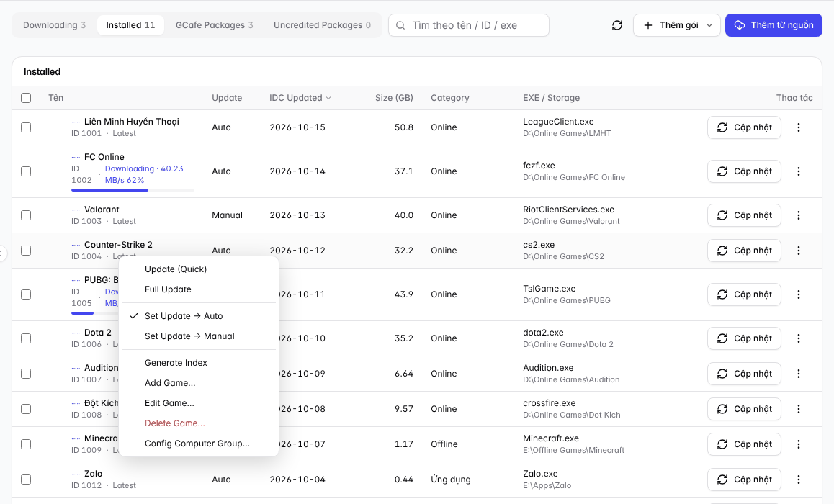The height and width of the screenshot is (504, 834).
Task: Open the three-dot menu for Dota 2 row
Action: point(799,338)
